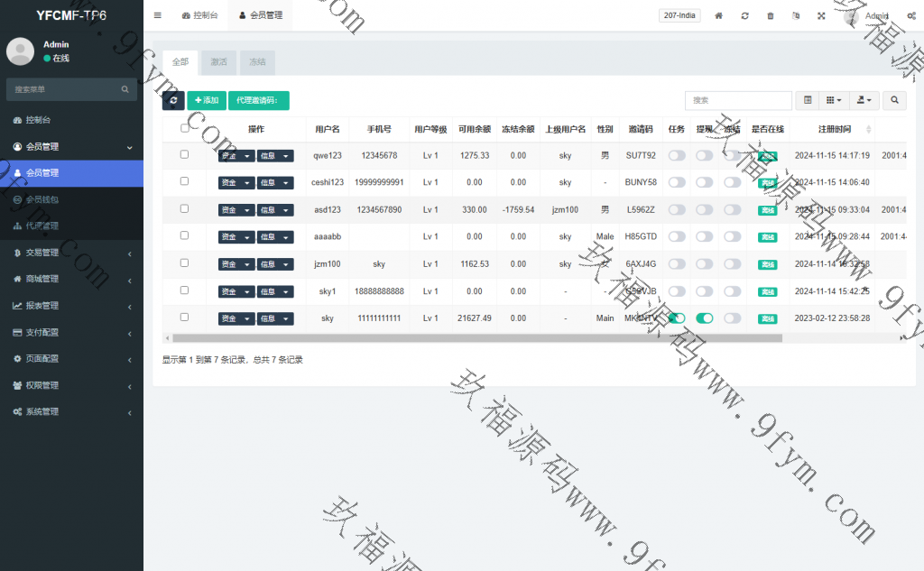Expand 交易管理 in the sidebar
Viewport: 924px width, 571px height.
[71, 253]
